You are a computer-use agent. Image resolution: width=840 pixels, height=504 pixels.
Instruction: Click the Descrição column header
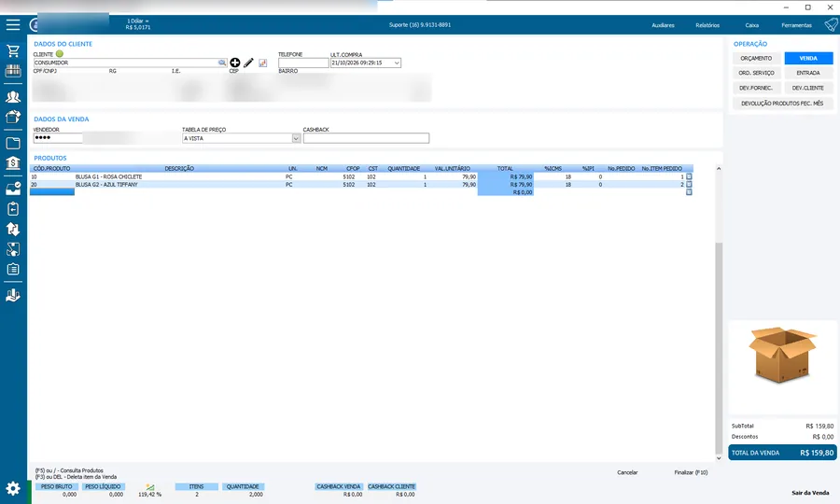click(179, 169)
